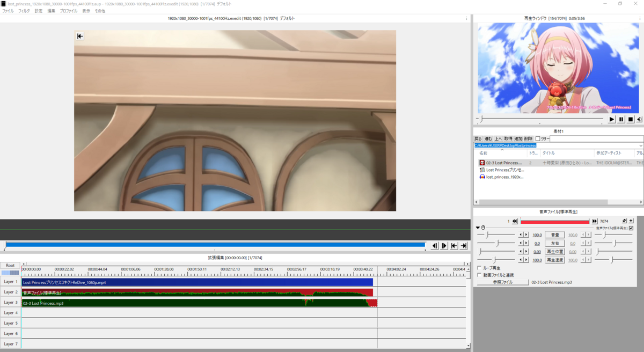Click the next frame button under preview
Image resolution: width=644 pixels, height=352 pixels.
tap(444, 246)
